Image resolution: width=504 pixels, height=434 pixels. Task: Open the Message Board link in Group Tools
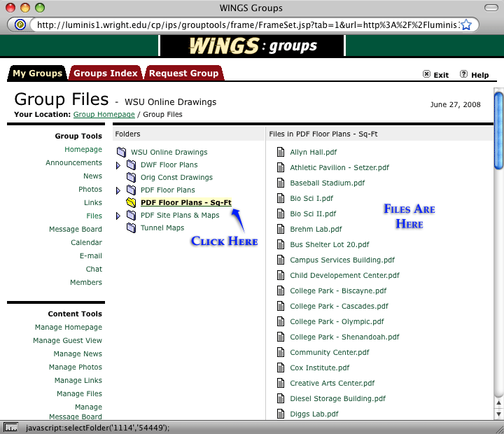pyautogui.click(x=75, y=230)
